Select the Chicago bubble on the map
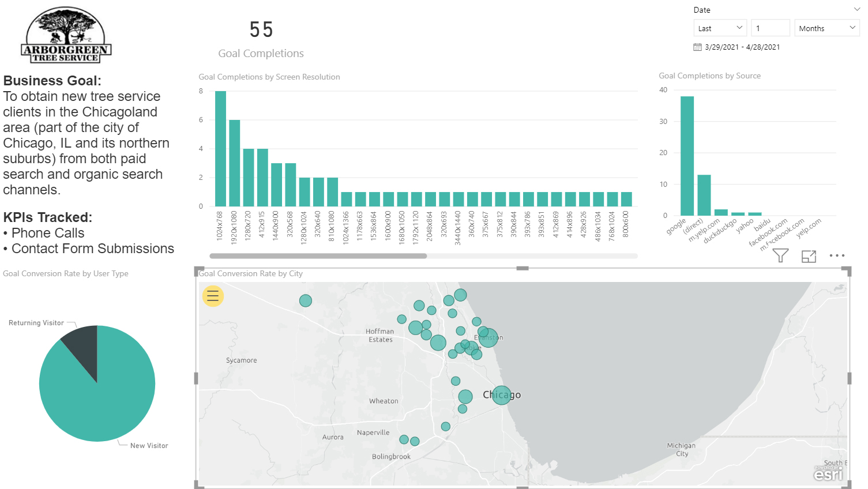The image size is (868, 489). pyautogui.click(x=501, y=395)
